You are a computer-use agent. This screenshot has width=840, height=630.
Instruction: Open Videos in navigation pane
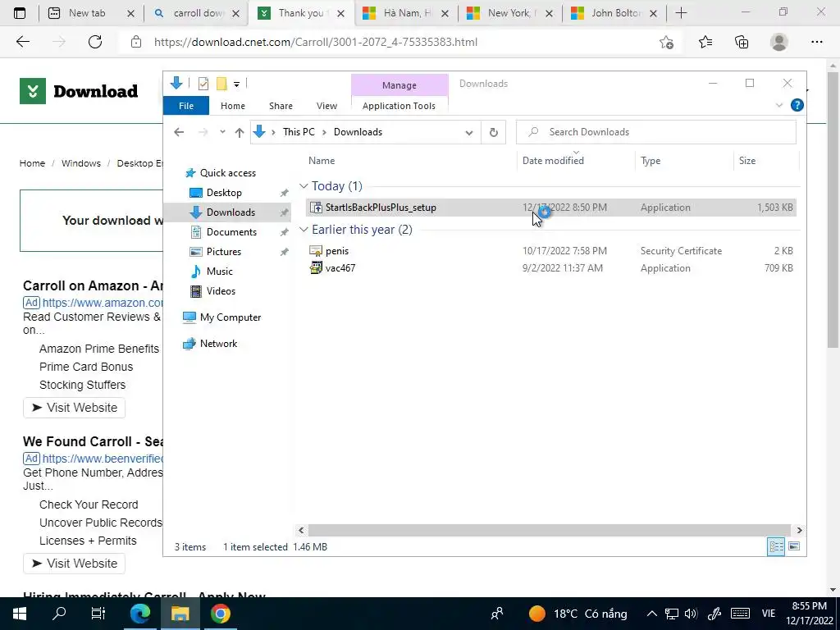point(221,291)
